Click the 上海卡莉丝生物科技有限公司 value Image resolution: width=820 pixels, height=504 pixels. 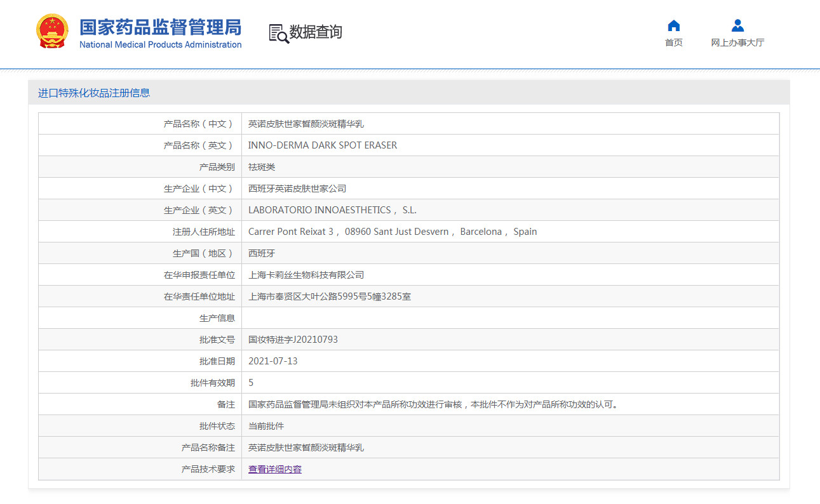click(x=306, y=275)
